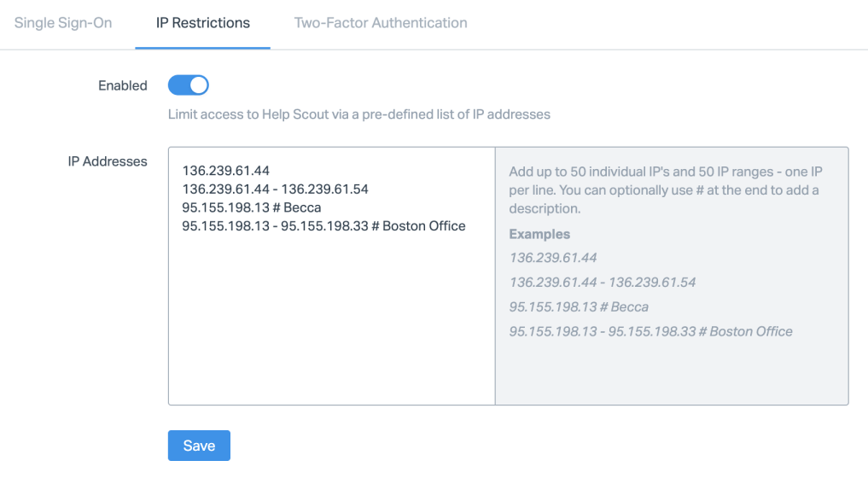Switch to Two-Factor Authentication tab

381,23
